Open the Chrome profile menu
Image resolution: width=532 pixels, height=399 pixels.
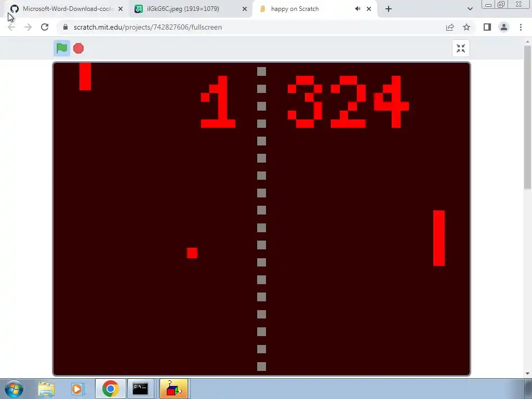504,27
